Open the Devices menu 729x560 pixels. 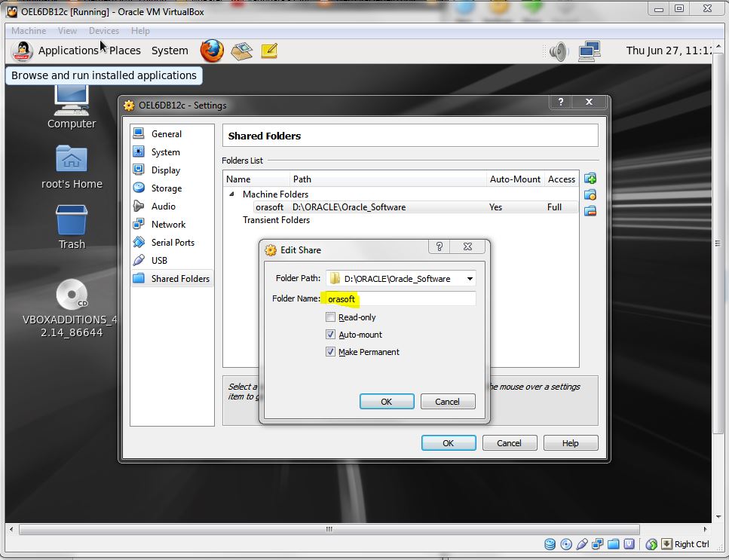point(104,31)
